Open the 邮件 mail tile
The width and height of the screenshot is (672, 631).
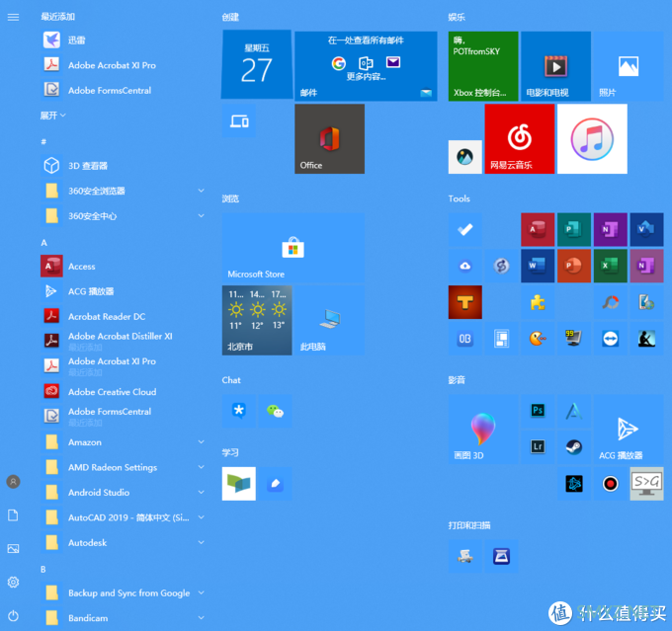tap(366, 66)
